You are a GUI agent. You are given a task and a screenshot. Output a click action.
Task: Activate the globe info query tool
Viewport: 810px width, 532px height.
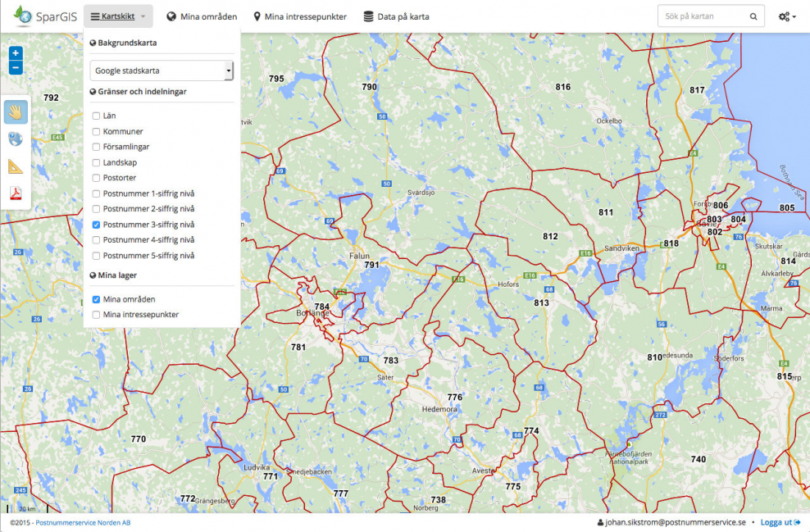tap(16, 139)
